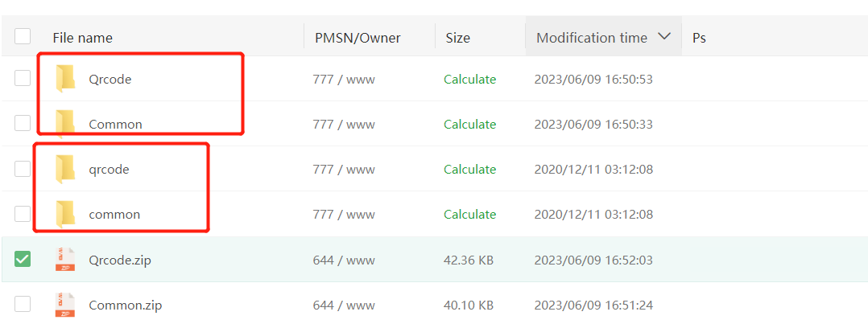The image size is (868, 324).
Task: Open the Qrcode folder icon
Action: coord(65,79)
